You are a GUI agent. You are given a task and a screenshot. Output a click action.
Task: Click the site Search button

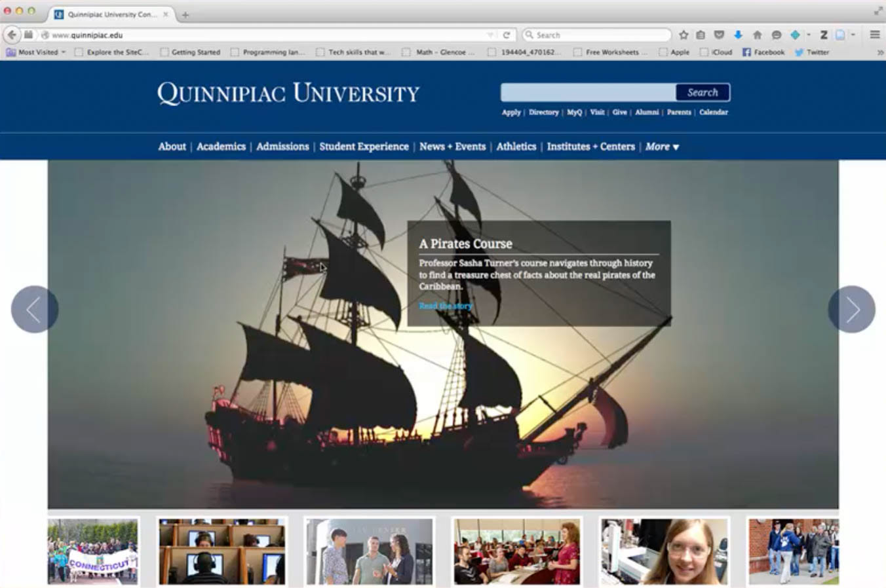[x=703, y=92]
